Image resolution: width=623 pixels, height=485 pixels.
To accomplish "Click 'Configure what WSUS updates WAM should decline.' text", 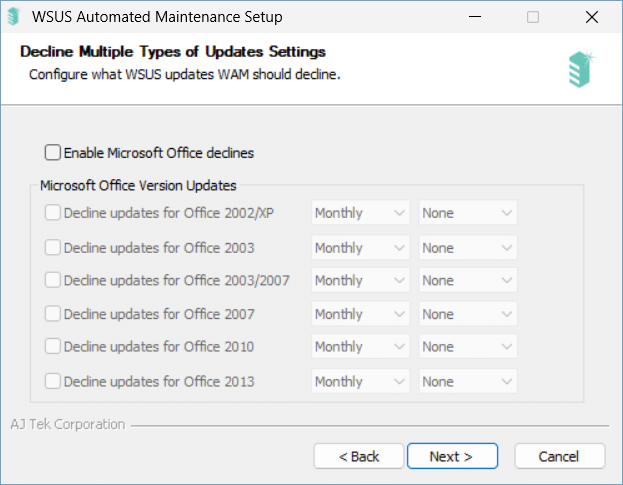I will [185, 75].
